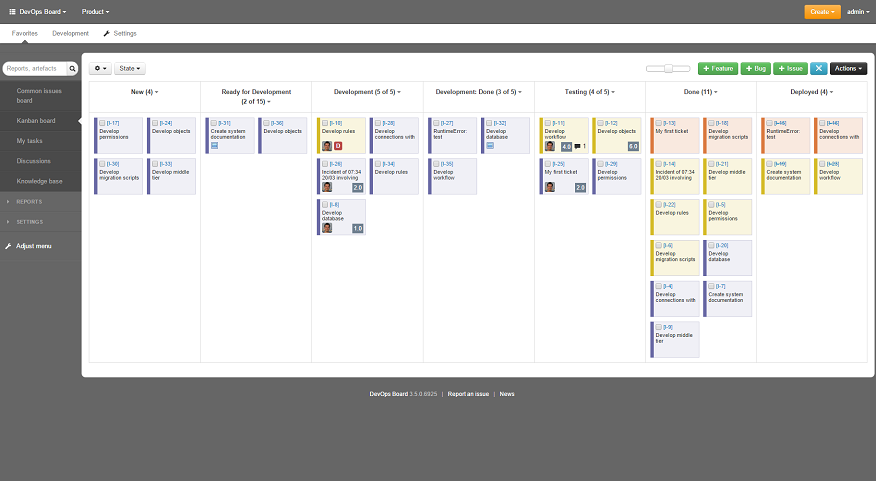Click the wrench icon next to Adjust menu

point(8,246)
